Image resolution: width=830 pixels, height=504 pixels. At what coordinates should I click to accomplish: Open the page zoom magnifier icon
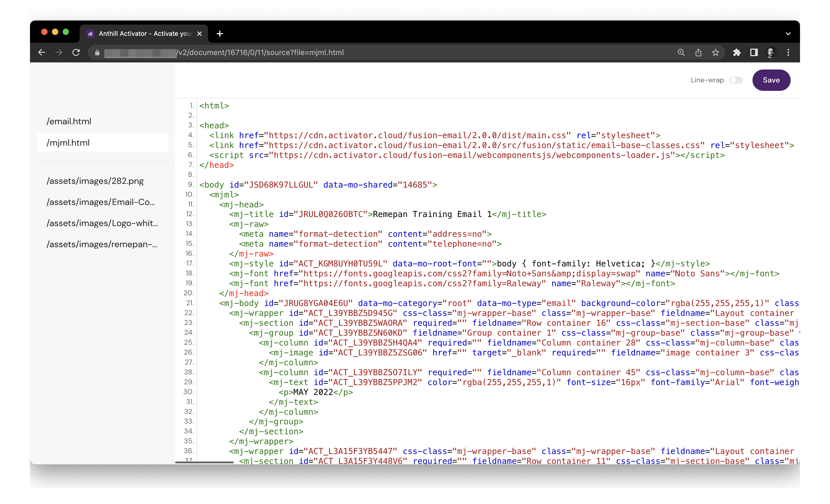click(x=681, y=53)
